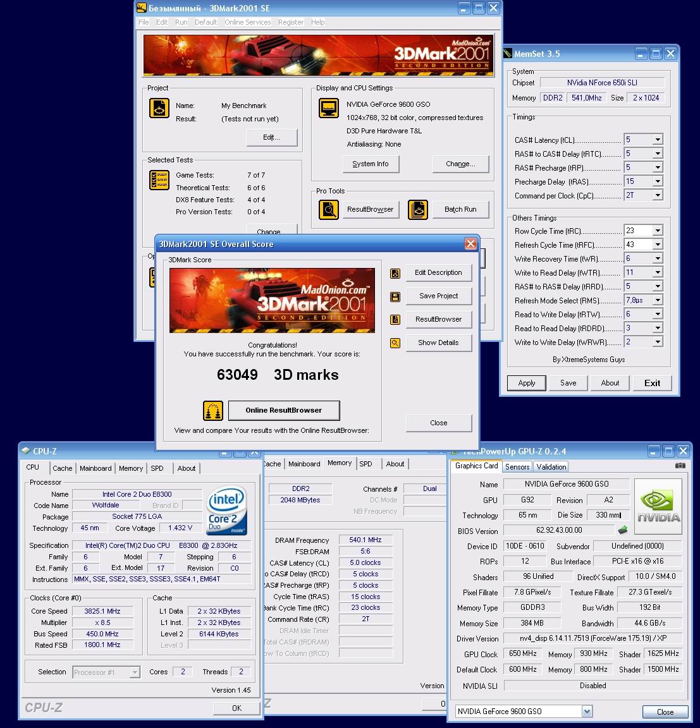The height and width of the screenshot is (728, 700).
Task: Switch to Validation tab in GPU-Z
Action: tap(551, 467)
